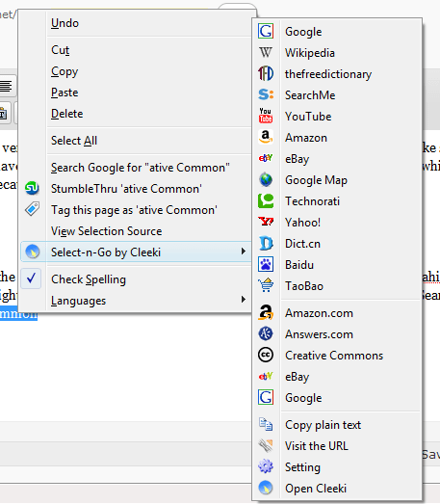Image resolution: width=440 pixels, height=504 pixels.
Task: Search with Answers.com label
Action: (x=320, y=334)
